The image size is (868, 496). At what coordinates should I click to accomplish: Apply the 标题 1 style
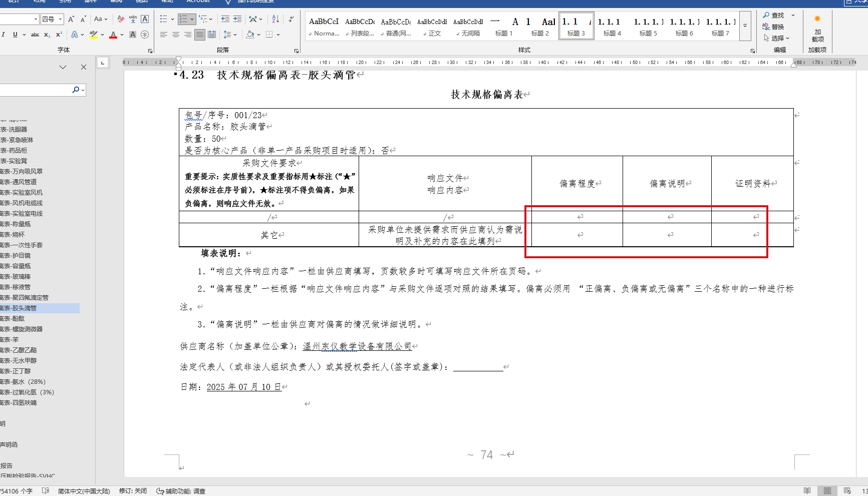coord(504,26)
